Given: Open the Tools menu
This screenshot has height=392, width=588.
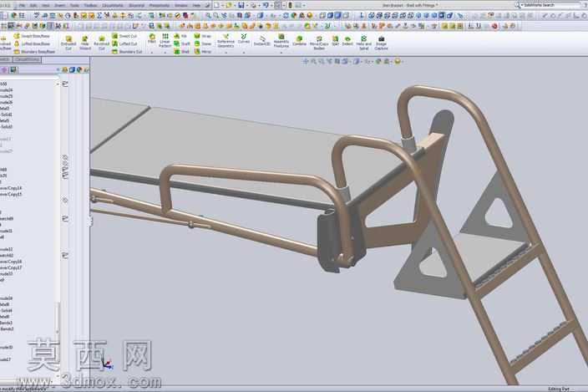Looking at the screenshot, I should click(x=74, y=6).
